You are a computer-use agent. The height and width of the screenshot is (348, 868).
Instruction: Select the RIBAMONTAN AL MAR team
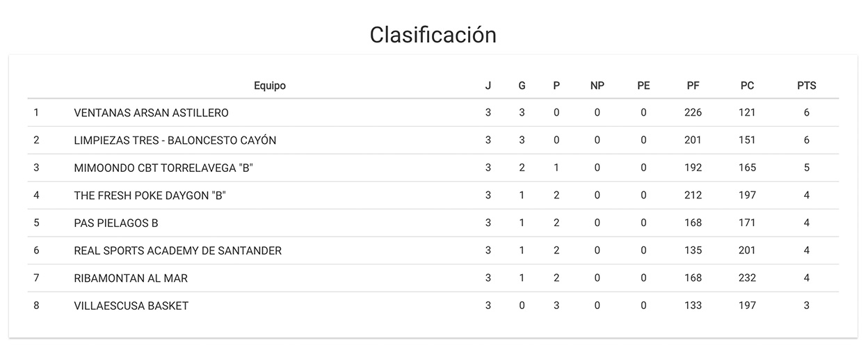131,278
